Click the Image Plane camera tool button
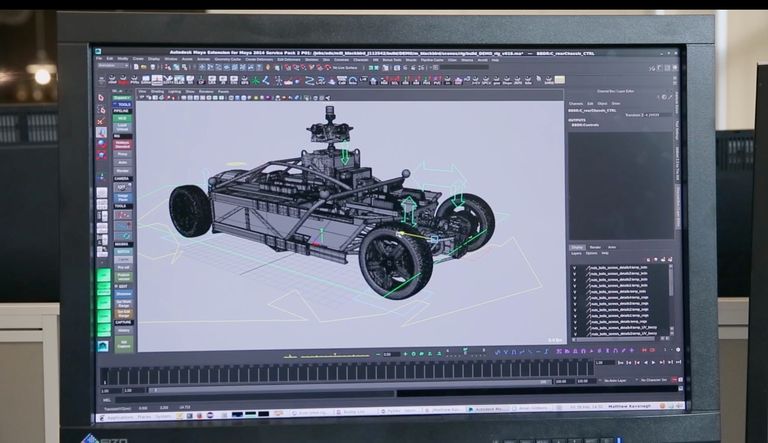768x443 pixels. (x=124, y=196)
